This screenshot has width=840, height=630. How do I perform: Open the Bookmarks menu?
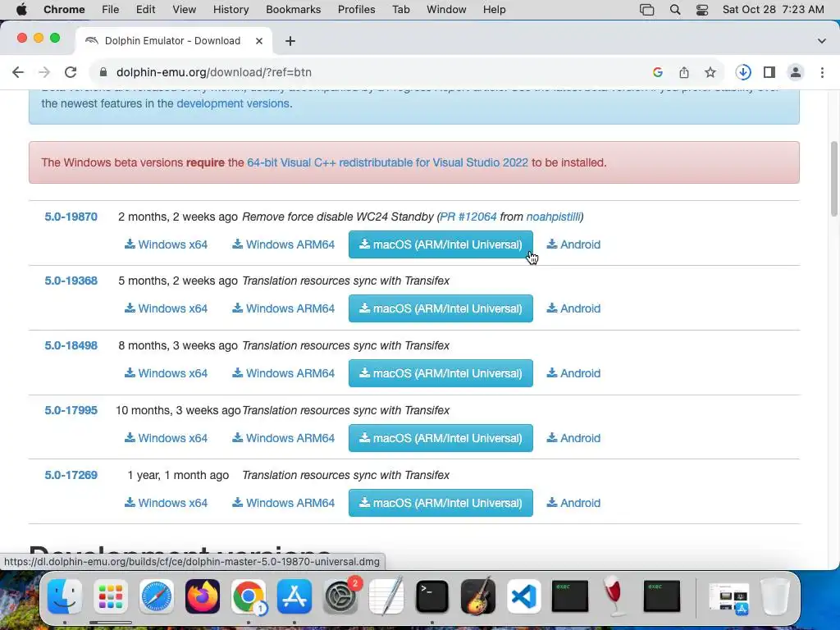tap(293, 10)
